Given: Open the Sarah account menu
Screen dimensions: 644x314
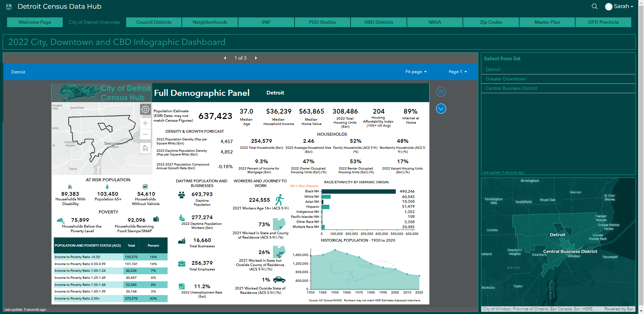Looking at the screenshot, I should [619, 6].
